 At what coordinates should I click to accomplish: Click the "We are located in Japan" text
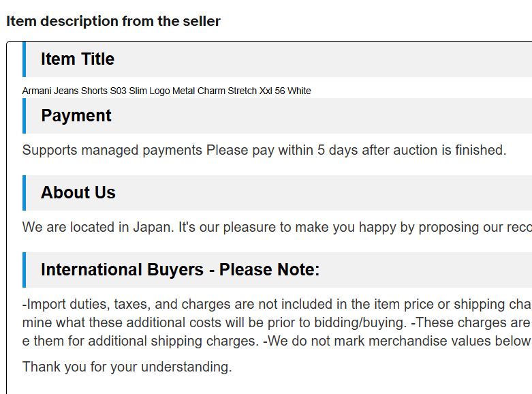(97, 227)
